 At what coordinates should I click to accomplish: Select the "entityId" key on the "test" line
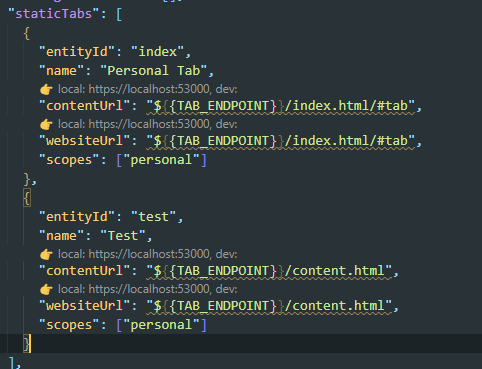coord(77,217)
